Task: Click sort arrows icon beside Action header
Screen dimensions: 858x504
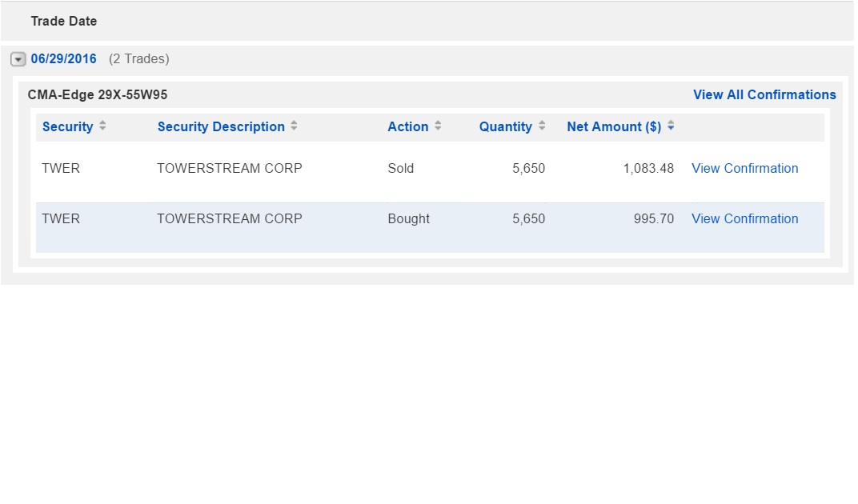Action: coord(438,126)
